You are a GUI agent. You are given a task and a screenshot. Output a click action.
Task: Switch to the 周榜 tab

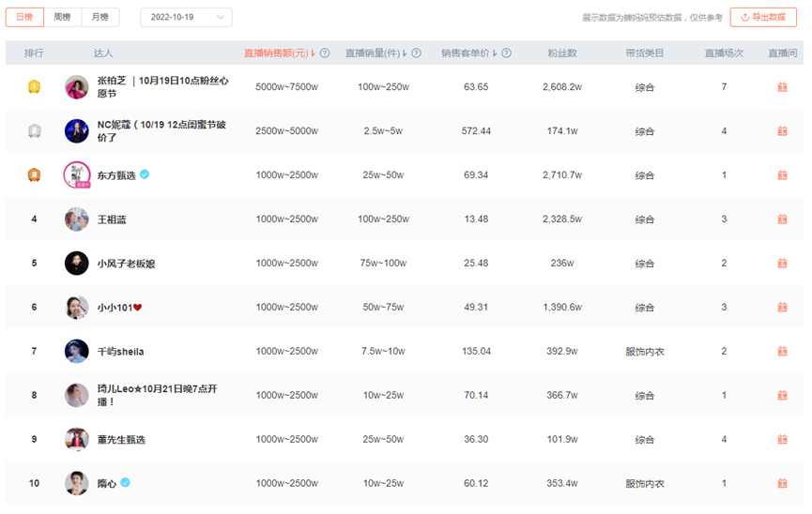[62, 17]
